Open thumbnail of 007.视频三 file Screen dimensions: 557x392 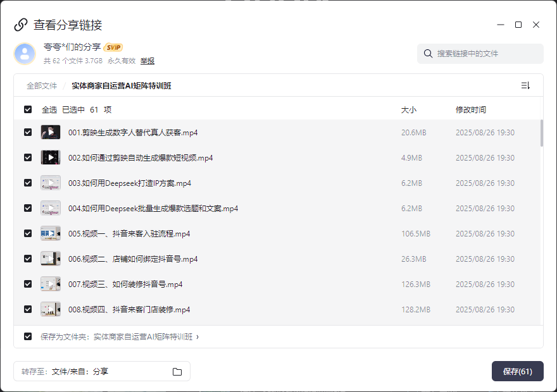coord(51,284)
